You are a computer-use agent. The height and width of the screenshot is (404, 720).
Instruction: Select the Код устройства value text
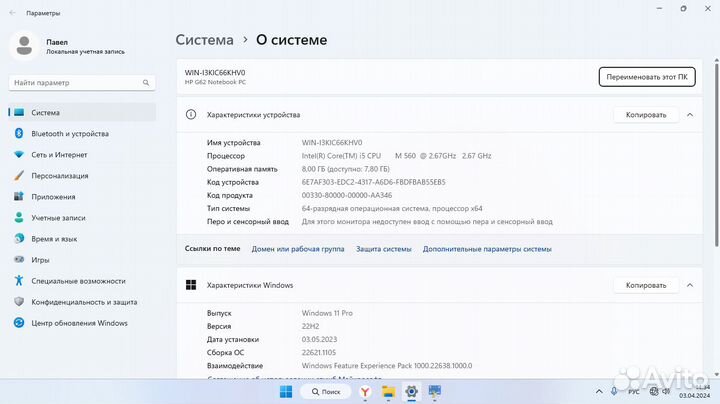[x=373, y=182]
